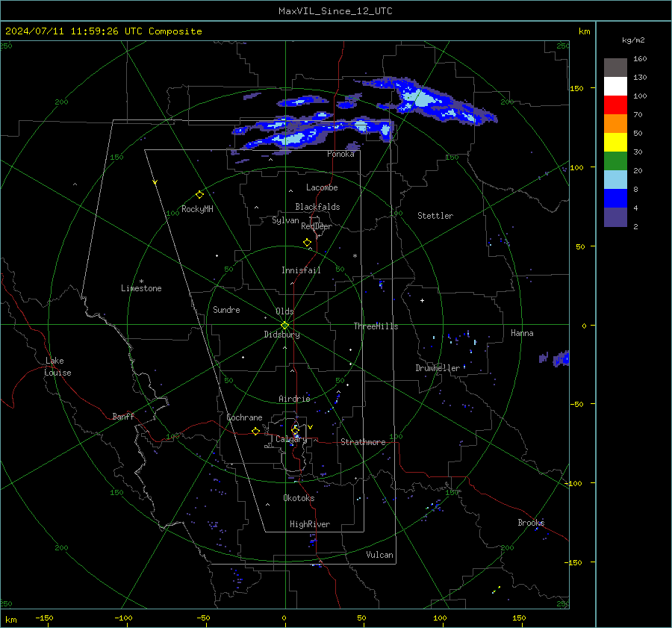Click the RedDeer city label
The image size is (672, 628).
pos(317,226)
